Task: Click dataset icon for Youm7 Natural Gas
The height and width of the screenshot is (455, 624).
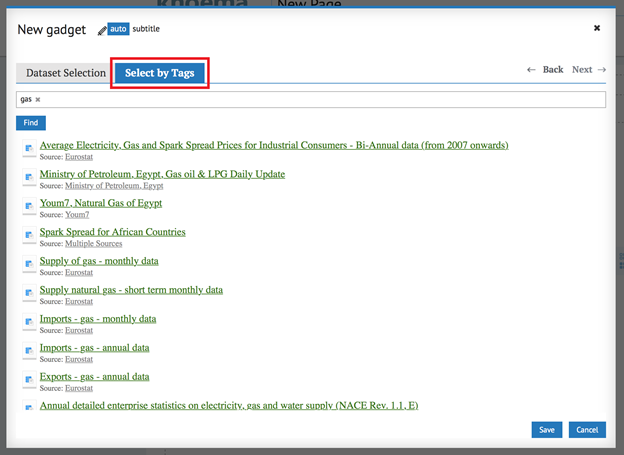Action: click(x=29, y=206)
